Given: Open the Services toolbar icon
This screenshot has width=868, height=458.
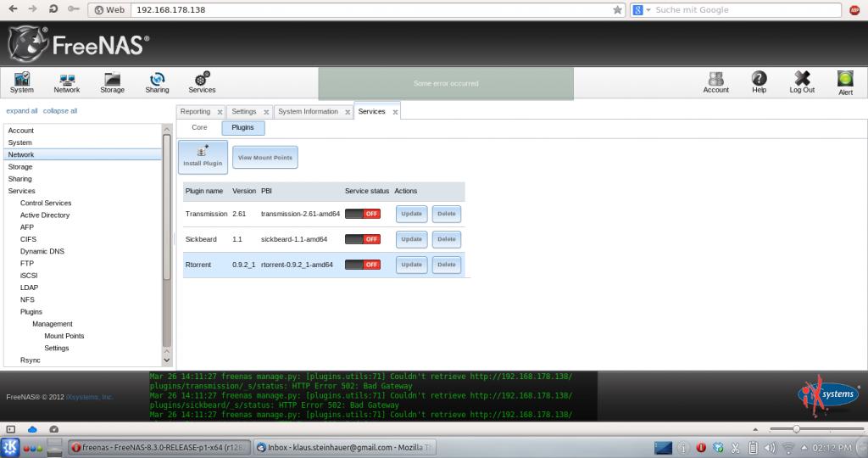Looking at the screenshot, I should click(x=202, y=82).
